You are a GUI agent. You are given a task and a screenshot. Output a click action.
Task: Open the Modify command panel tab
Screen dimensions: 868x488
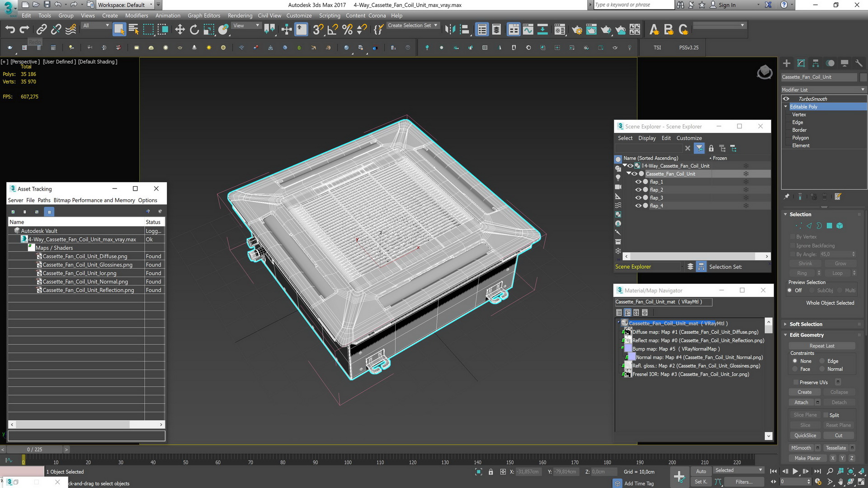pyautogui.click(x=801, y=63)
